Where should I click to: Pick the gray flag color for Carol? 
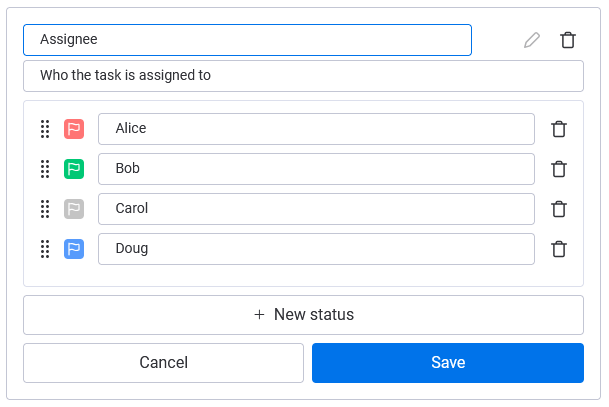[x=74, y=209]
